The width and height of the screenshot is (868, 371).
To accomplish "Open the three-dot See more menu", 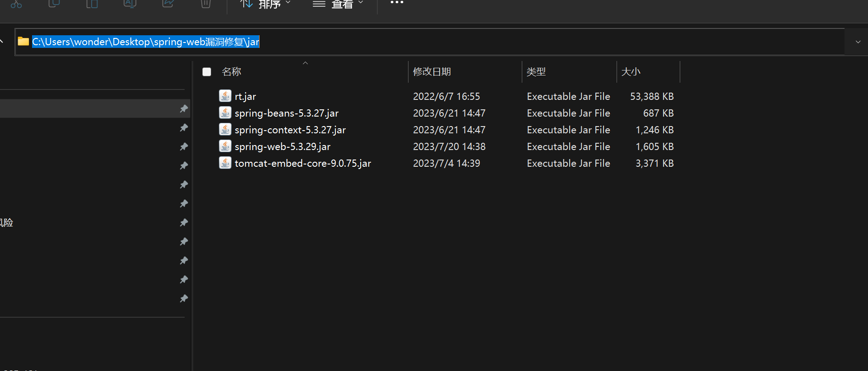I will [x=397, y=3].
